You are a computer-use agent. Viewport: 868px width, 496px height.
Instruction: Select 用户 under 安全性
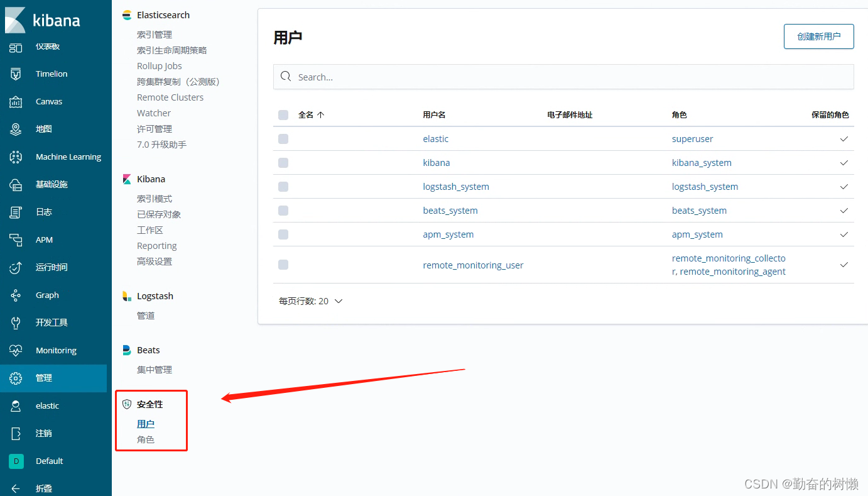click(146, 424)
